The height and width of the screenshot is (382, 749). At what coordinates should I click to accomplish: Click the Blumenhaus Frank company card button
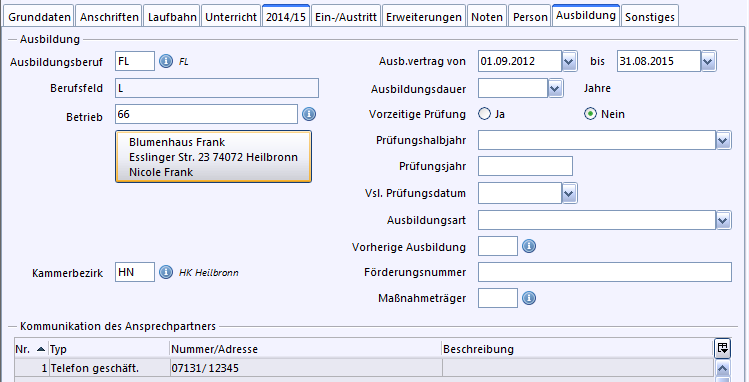(x=214, y=157)
